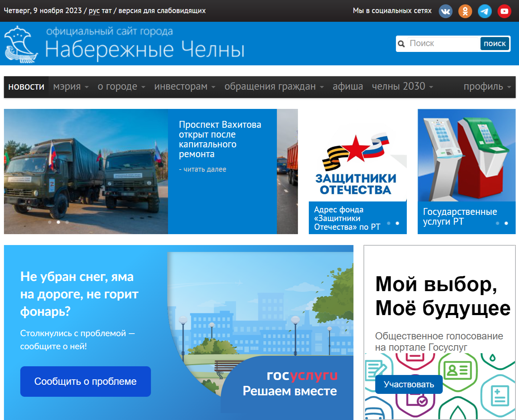Click читать далее under the news headline
Image resolution: width=519 pixels, height=420 pixels.
click(203, 170)
